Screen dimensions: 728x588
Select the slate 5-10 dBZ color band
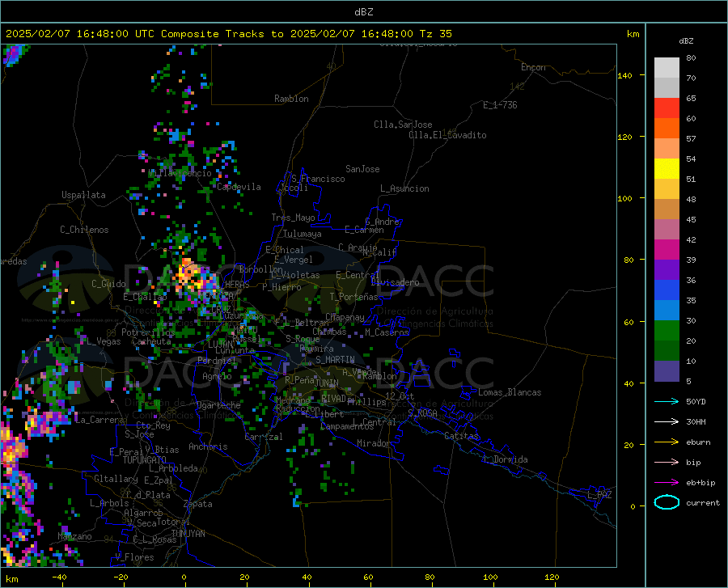point(667,371)
